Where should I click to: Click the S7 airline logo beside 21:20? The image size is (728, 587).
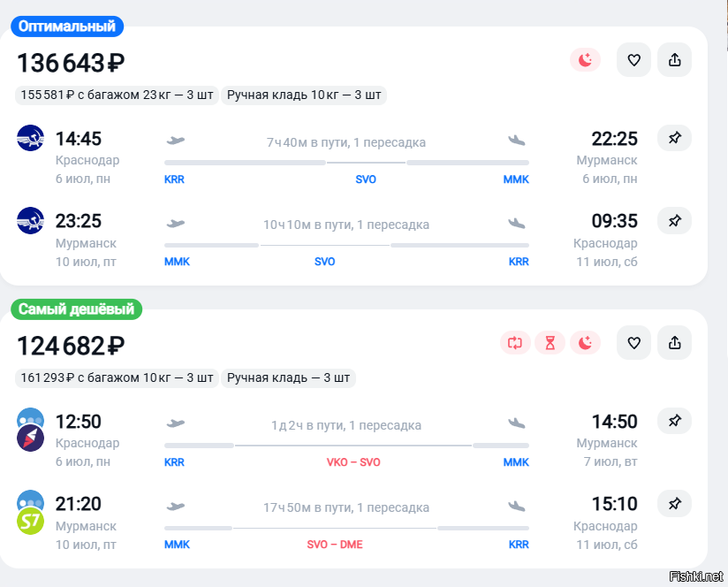pos(31,521)
